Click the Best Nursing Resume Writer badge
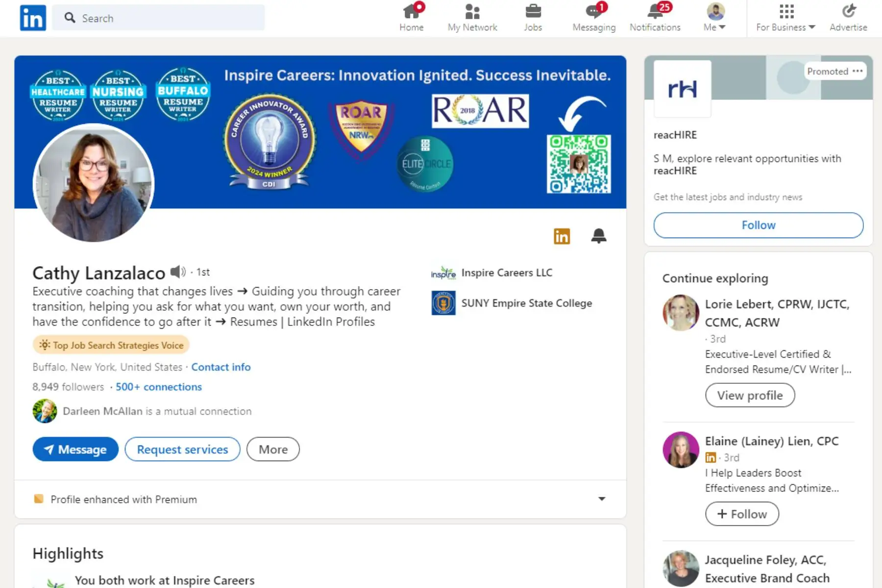The image size is (882, 588). tap(118, 95)
